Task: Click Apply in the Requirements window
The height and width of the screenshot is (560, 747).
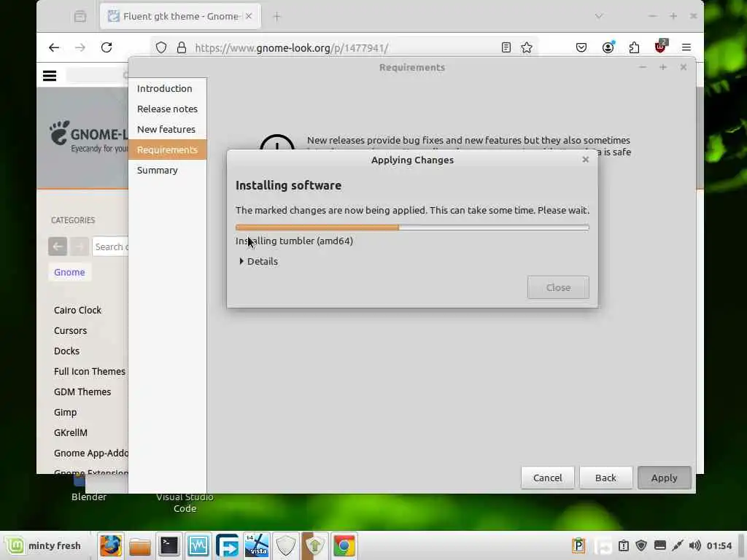Action: coord(664,478)
